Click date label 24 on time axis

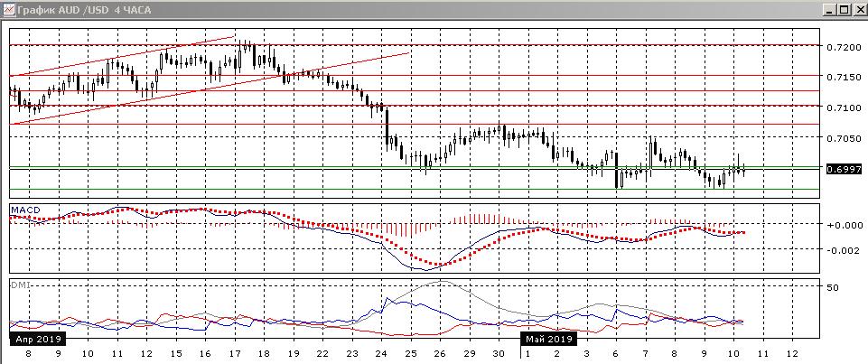381,353
